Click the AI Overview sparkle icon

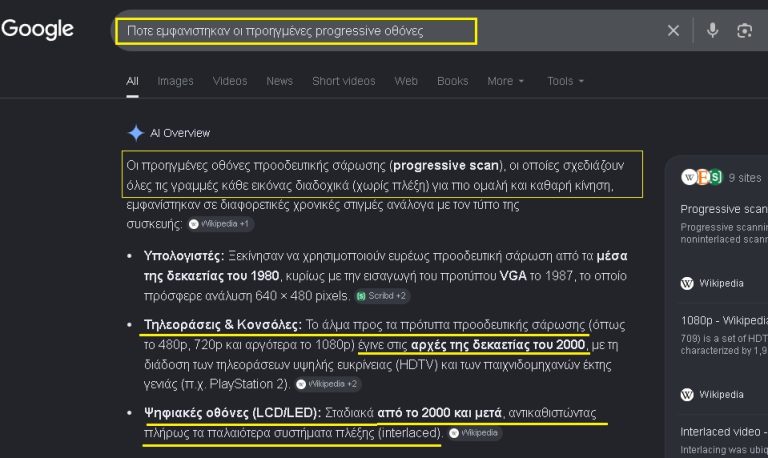click(x=136, y=133)
